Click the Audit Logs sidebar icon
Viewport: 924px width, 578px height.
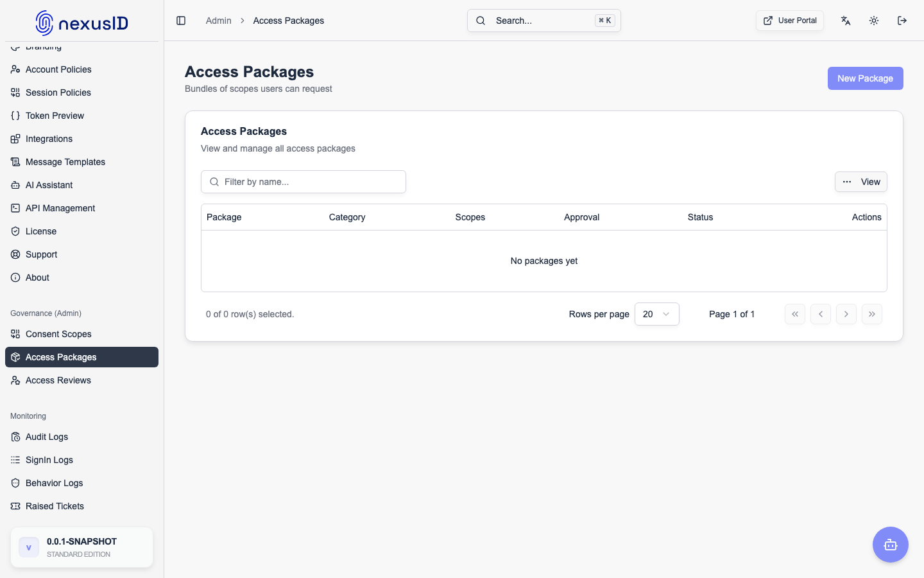click(15, 437)
